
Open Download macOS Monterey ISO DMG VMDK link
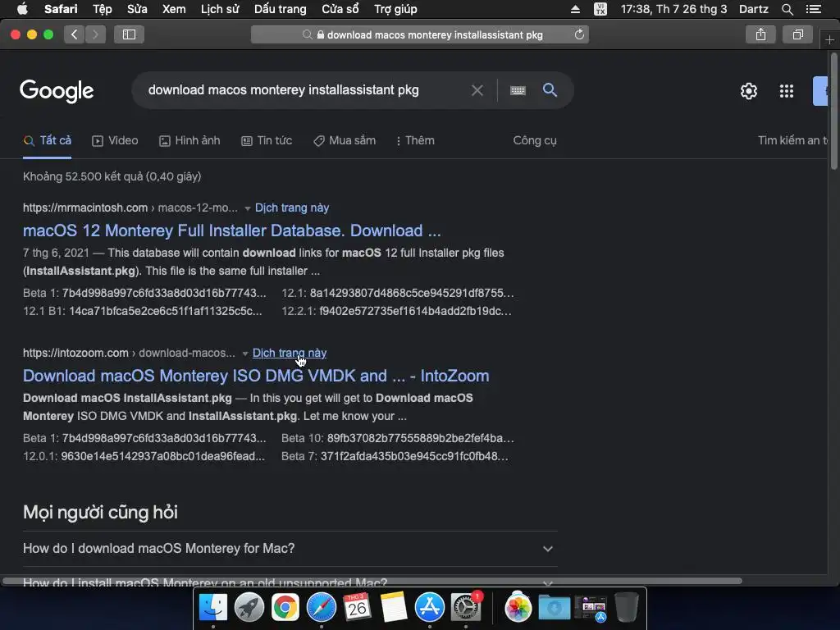tap(256, 376)
